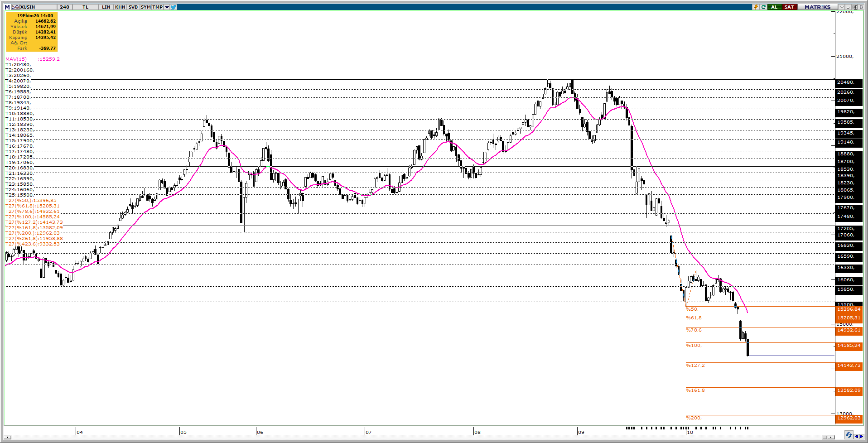Open dropdown arrow next to TMP
The height and width of the screenshot is (443, 868).
click(167, 7)
